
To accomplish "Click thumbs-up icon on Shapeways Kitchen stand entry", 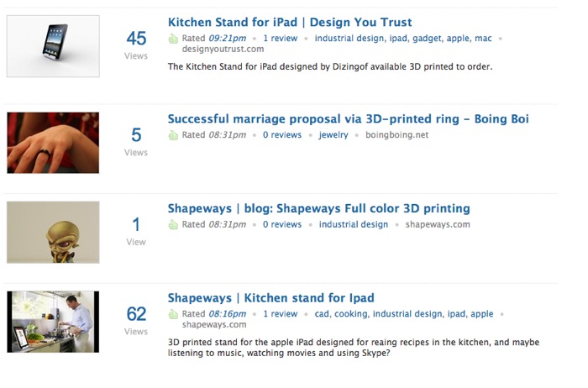I will (173, 314).
